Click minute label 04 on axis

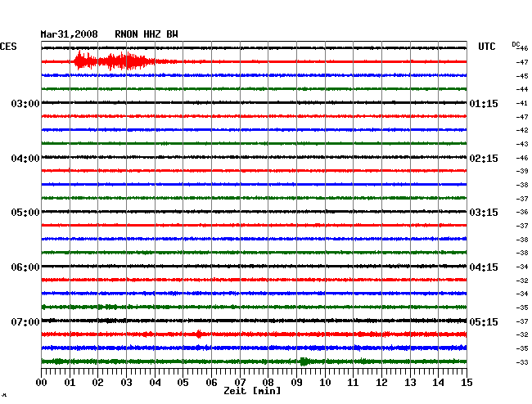pos(155,383)
